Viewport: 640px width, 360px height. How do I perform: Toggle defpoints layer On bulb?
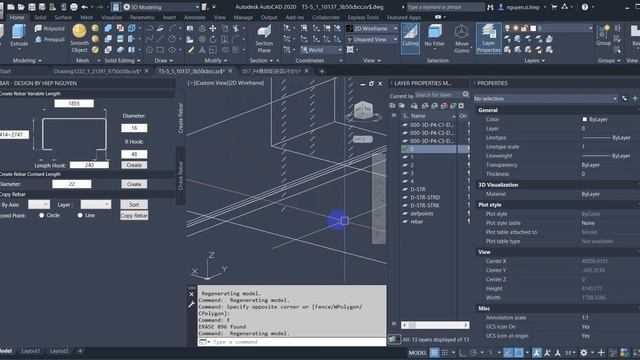pyautogui.click(x=468, y=213)
